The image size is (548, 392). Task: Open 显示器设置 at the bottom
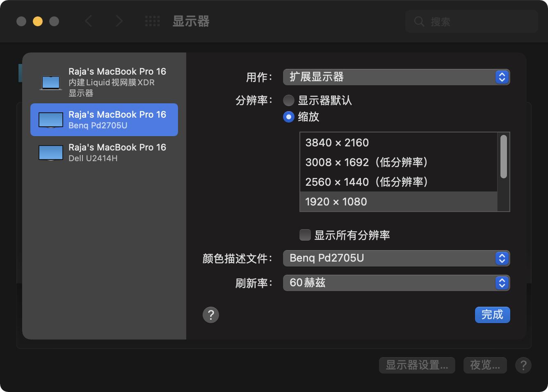(x=417, y=365)
